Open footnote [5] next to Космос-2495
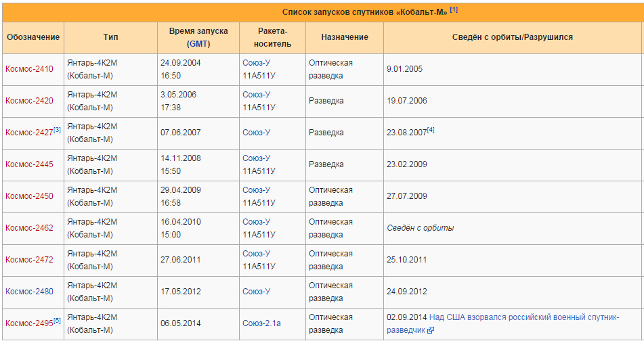The image size is (644, 341). [x=57, y=321]
